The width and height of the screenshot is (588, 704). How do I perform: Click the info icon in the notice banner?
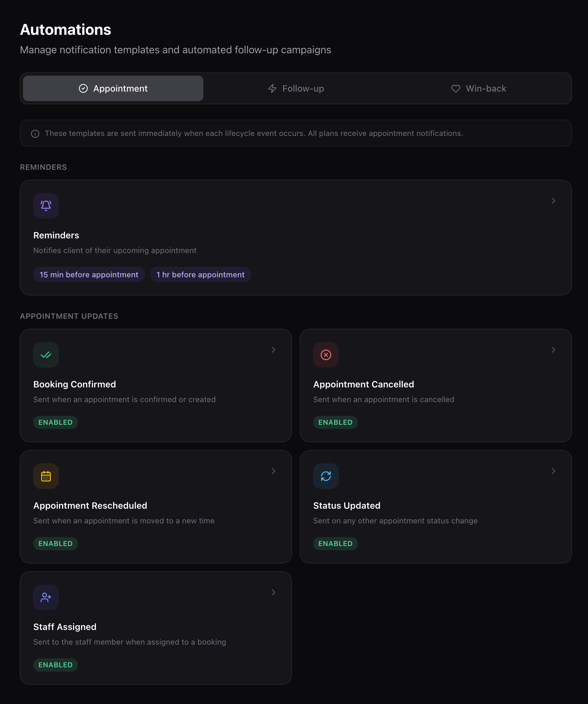(35, 133)
